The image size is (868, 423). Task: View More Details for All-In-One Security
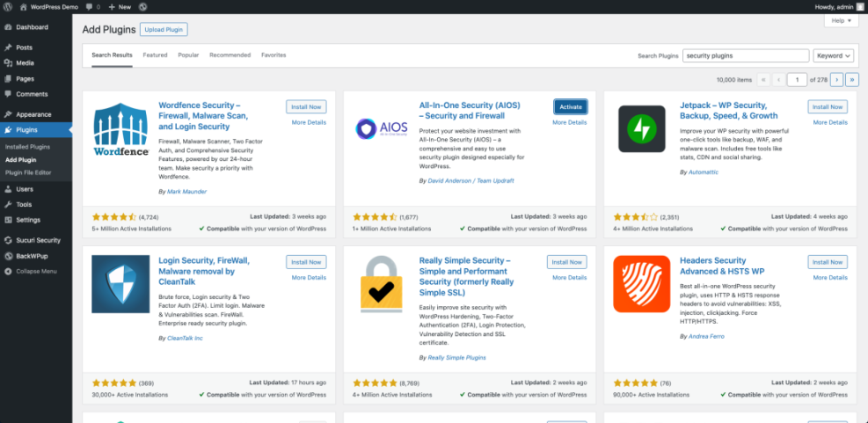[x=570, y=122]
